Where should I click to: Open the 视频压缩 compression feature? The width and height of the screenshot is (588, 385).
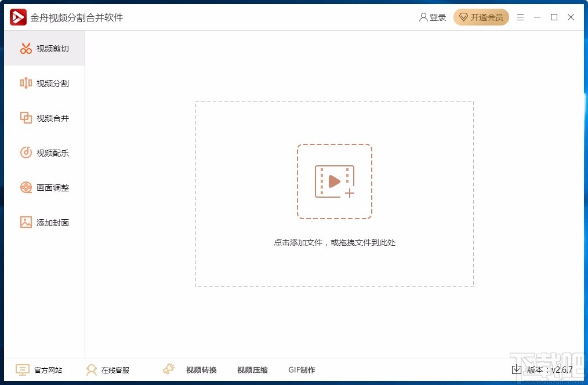[252, 369]
